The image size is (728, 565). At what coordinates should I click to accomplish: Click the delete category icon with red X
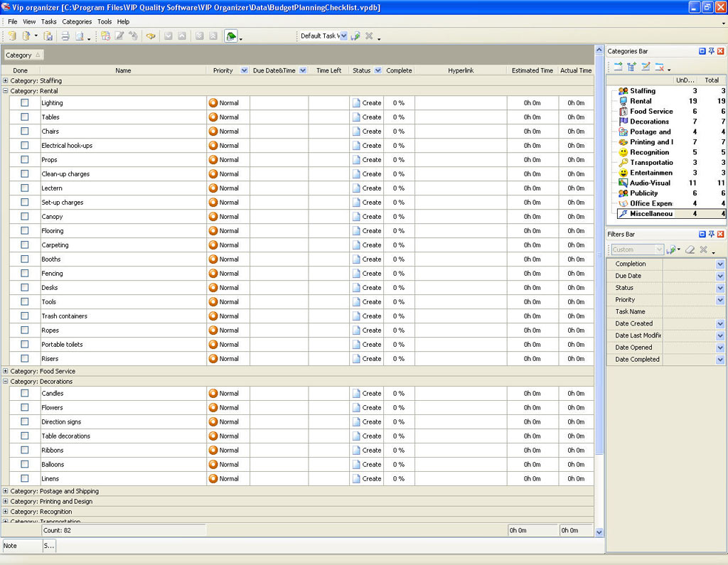pos(660,68)
